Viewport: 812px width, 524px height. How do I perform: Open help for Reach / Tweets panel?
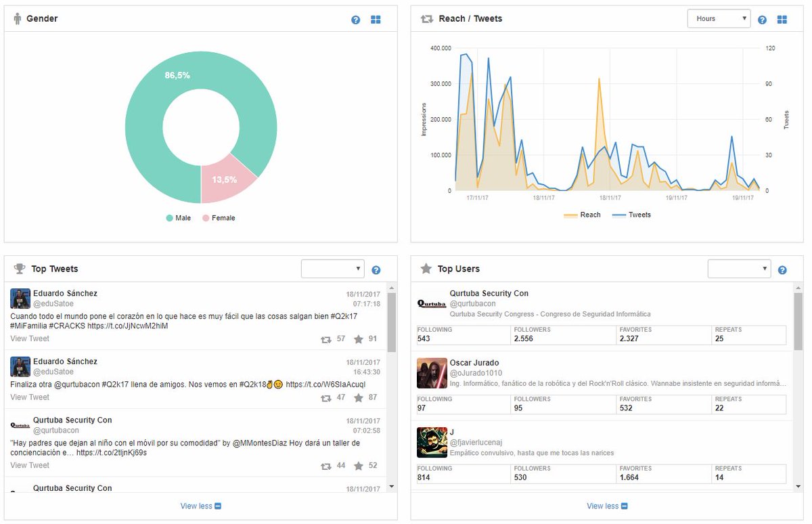point(762,20)
